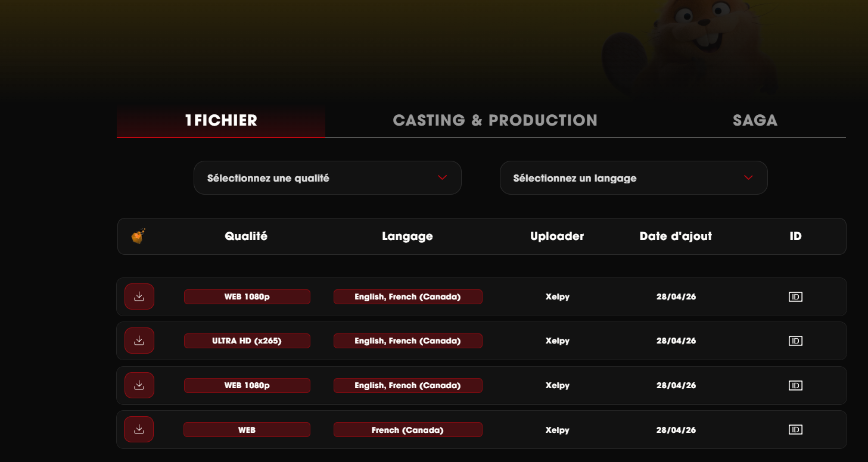The height and width of the screenshot is (462, 868).
Task: Click the ID icon in the last WEB row
Action: [x=795, y=430]
